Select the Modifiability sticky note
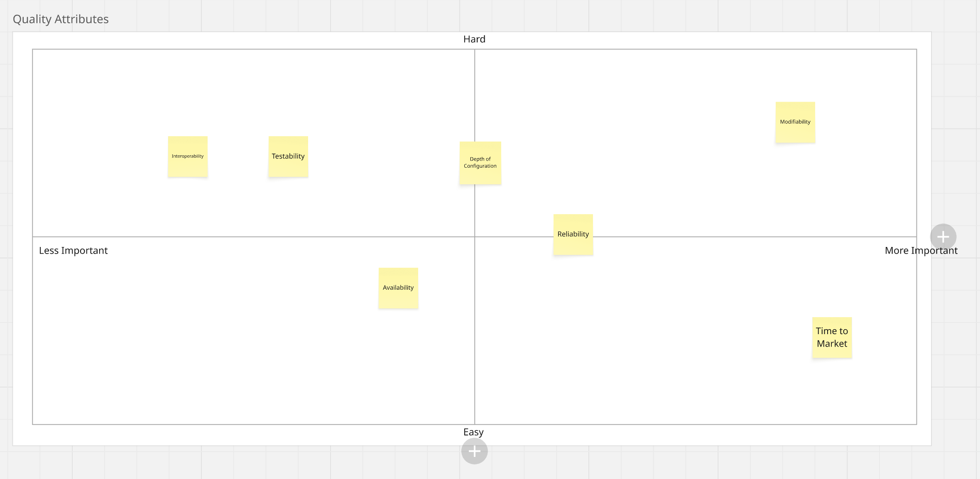 795,122
